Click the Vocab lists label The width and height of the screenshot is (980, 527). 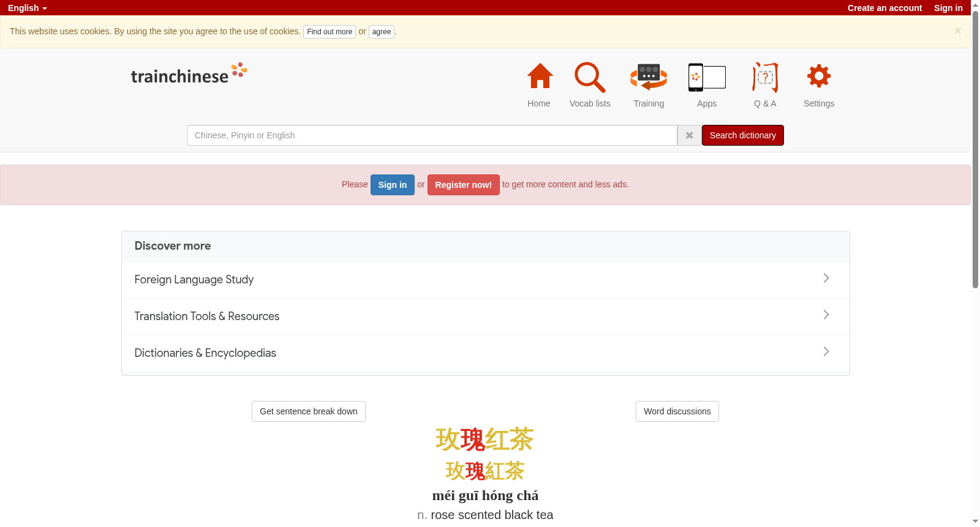click(590, 103)
